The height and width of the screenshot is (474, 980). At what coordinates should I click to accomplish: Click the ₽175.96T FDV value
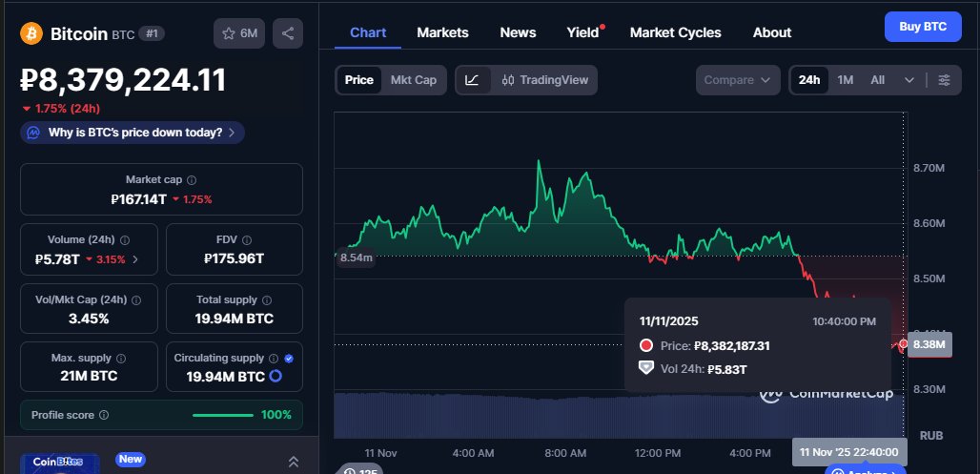[x=235, y=258]
